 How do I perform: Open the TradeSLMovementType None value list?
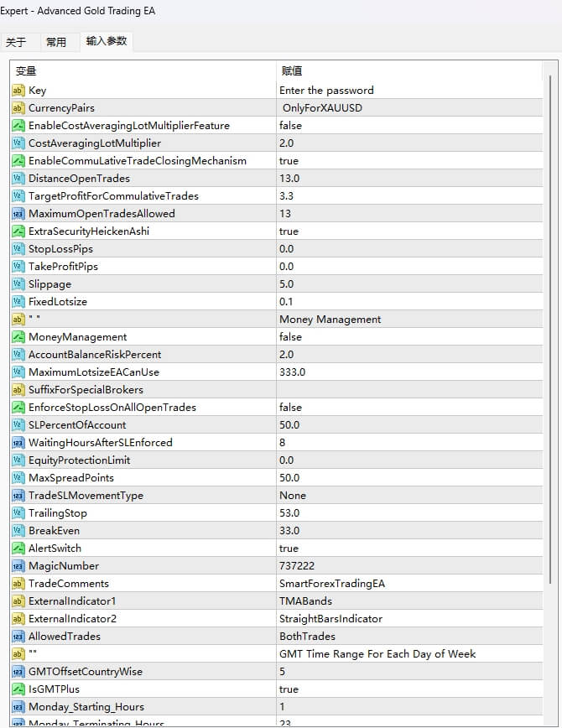(409, 496)
